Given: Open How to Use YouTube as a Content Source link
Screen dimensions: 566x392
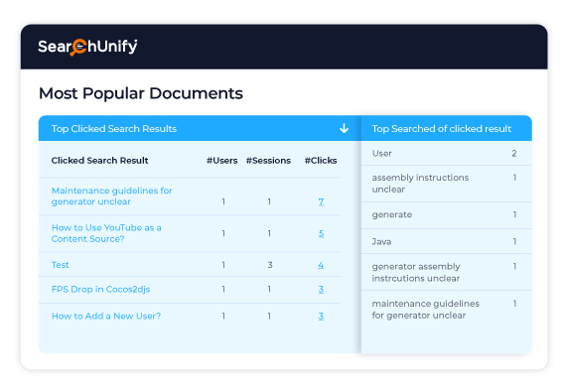Looking at the screenshot, I should (x=106, y=233).
